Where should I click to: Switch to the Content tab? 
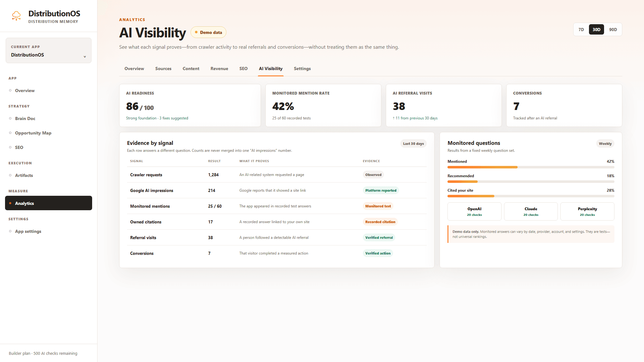(x=191, y=69)
